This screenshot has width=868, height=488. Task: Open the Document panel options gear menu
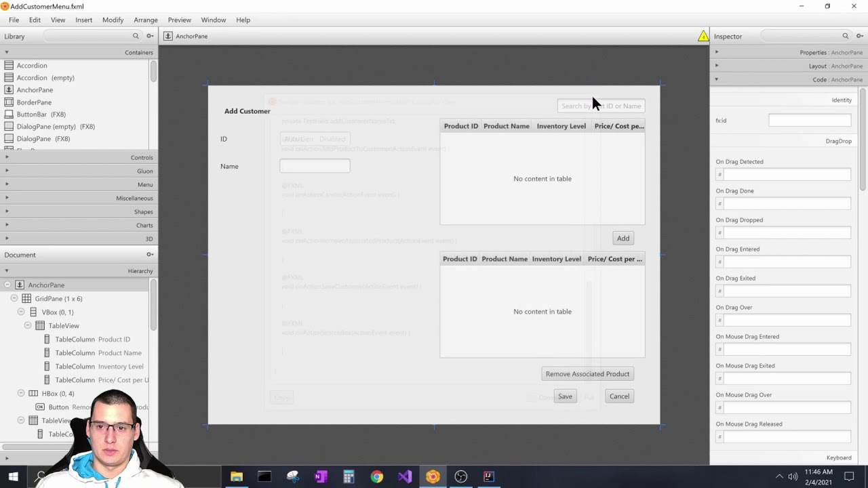[x=150, y=255]
